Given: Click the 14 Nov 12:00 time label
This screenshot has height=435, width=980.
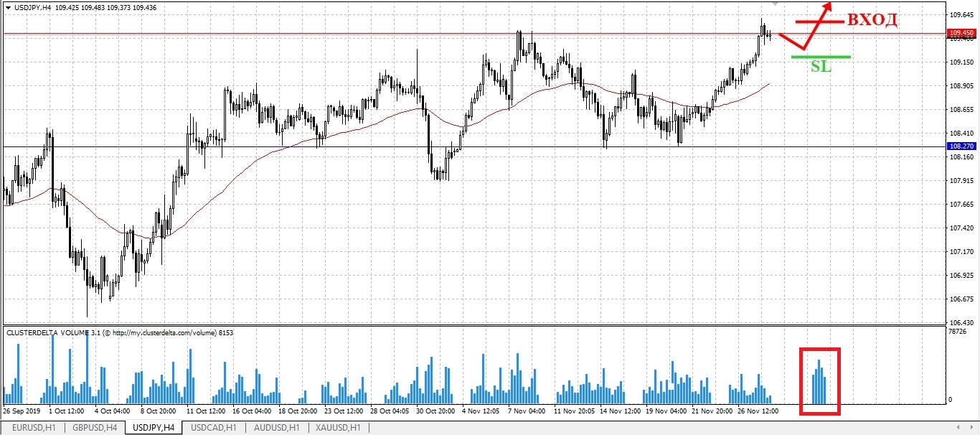Looking at the screenshot, I should point(621,412).
